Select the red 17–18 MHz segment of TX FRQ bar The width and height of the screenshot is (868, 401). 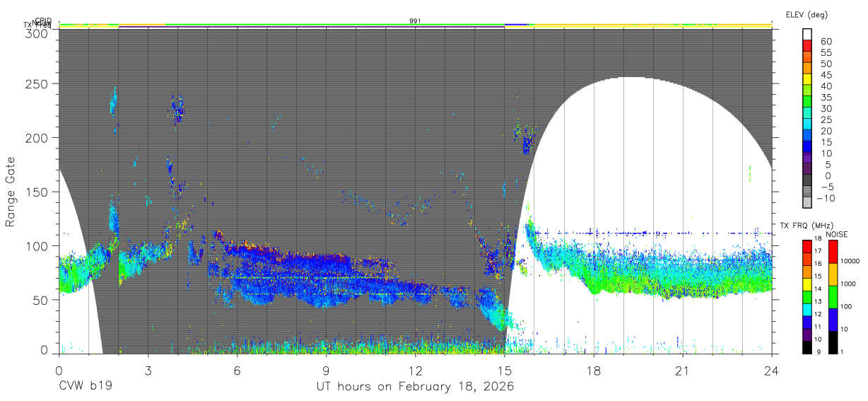pyautogui.click(x=806, y=245)
